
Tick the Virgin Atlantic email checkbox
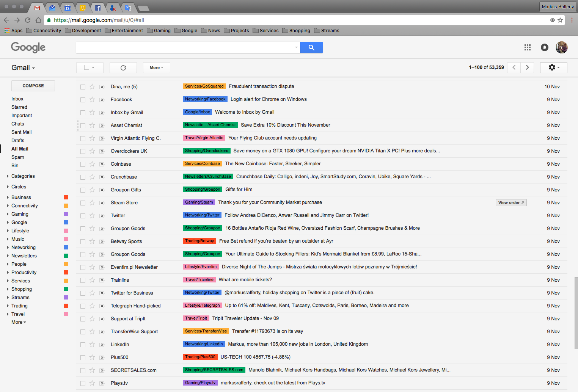83,138
